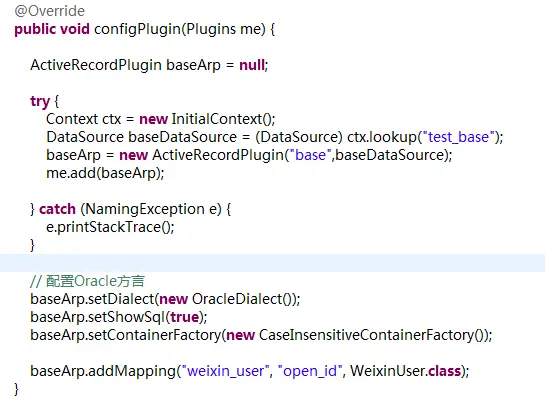
Task: Click the me.add(baseArp) statement
Action: click(x=105, y=173)
